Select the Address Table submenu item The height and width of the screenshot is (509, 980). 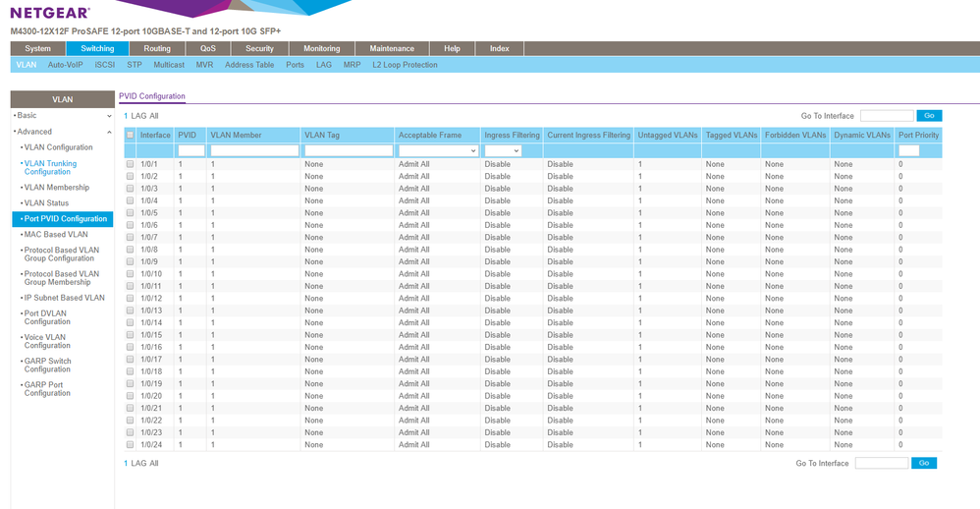pyautogui.click(x=249, y=65)
